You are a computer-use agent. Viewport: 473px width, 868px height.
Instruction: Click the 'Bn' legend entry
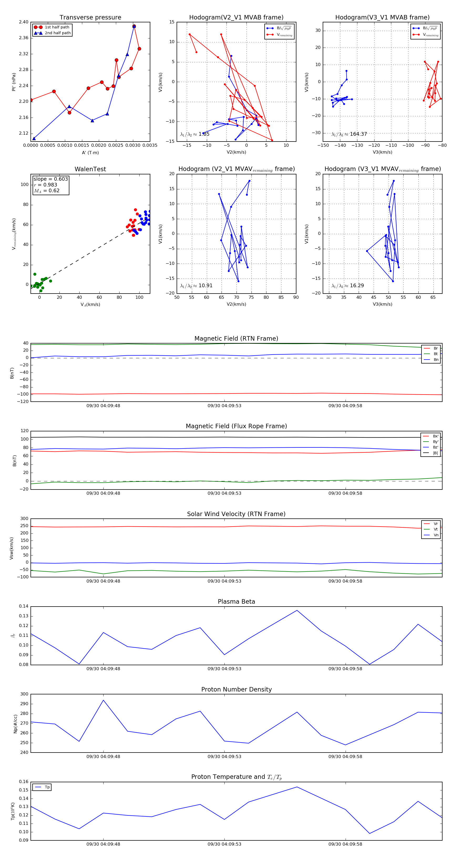[x=431, y=360]
